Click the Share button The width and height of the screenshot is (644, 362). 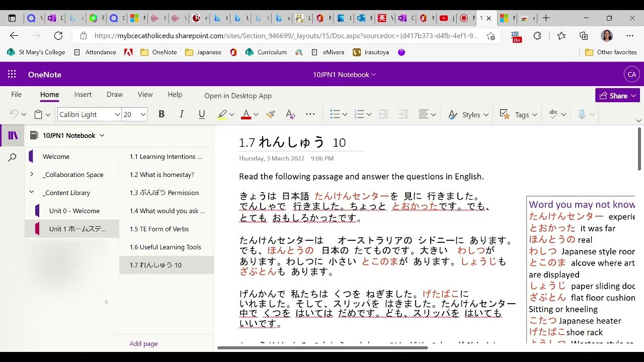click(x=617, y=96)
